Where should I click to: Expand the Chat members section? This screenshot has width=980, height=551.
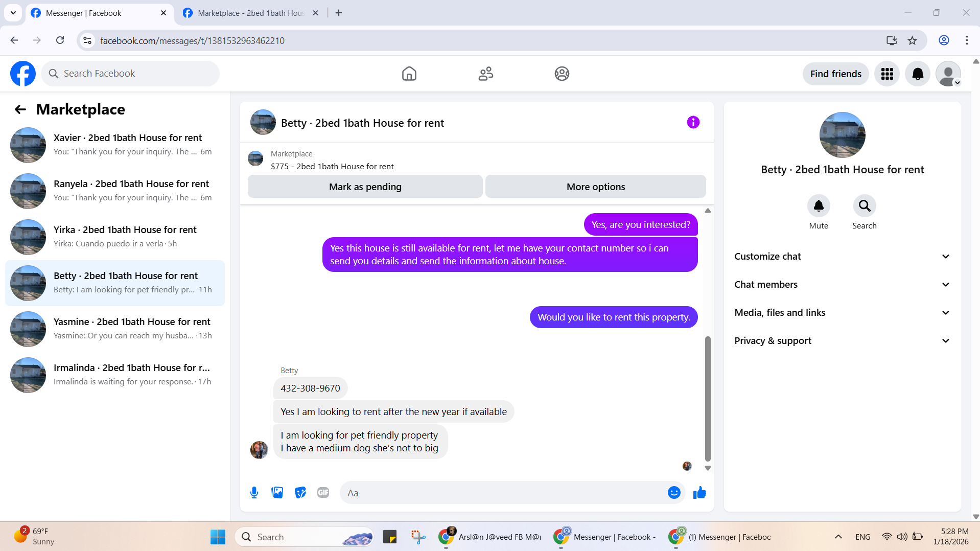pos(842,285)
